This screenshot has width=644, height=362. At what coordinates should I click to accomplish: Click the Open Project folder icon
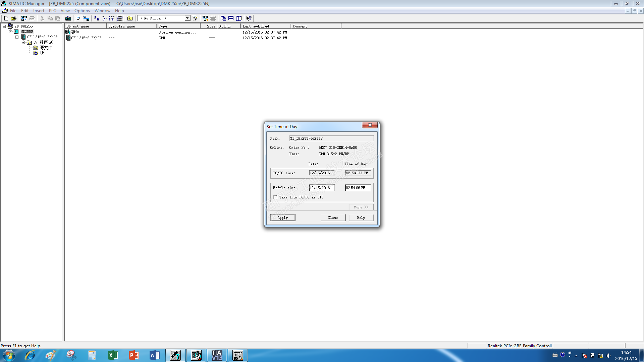point(14,18)
